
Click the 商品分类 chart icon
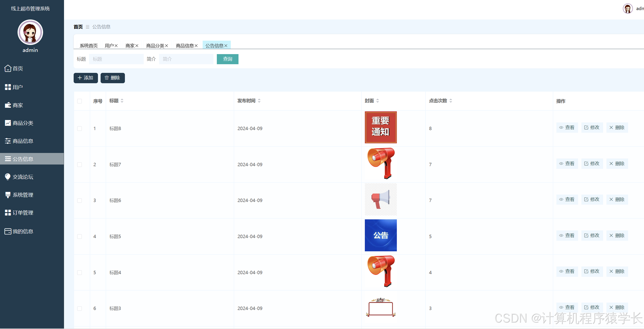(x=8, y=123)
